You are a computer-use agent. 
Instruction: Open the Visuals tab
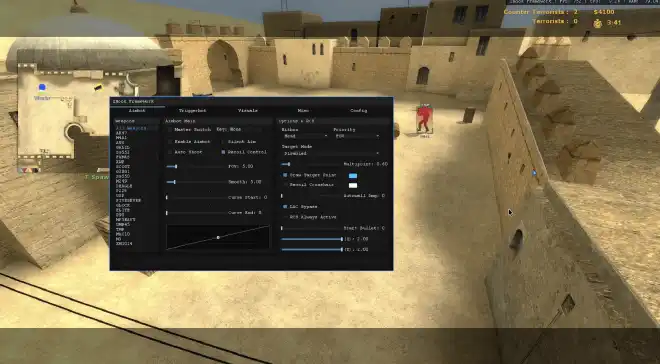point(248,111)
